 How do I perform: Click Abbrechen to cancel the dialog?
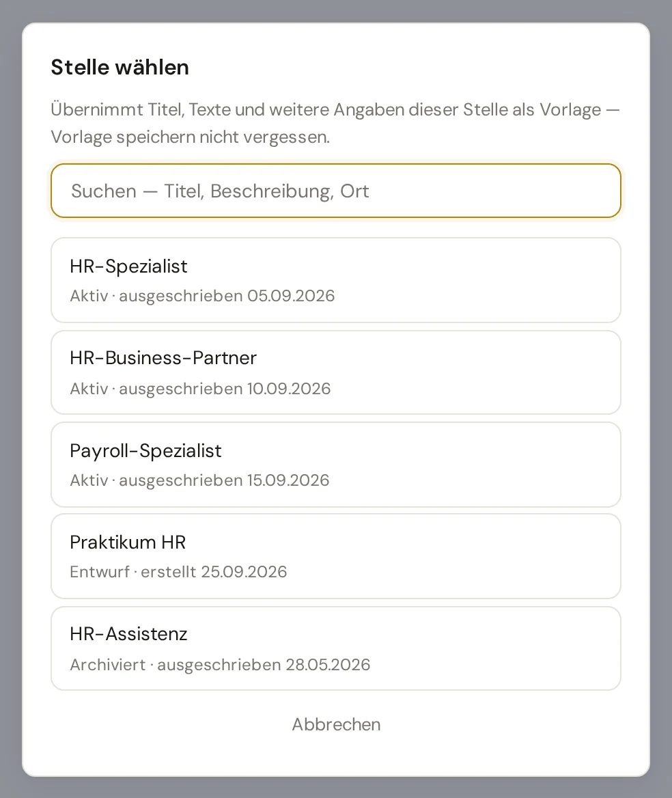coord(336,724)
